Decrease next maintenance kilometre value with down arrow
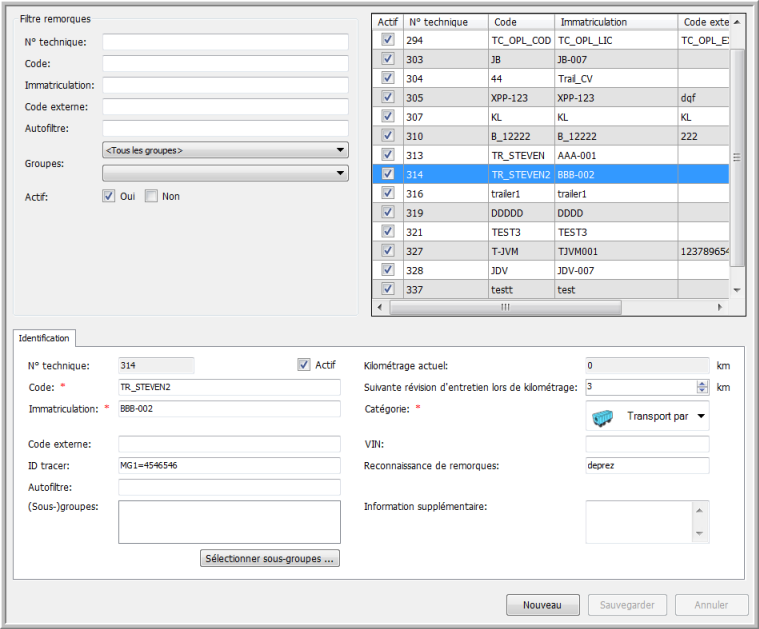759x629 pixels. (x=702, y=391)
